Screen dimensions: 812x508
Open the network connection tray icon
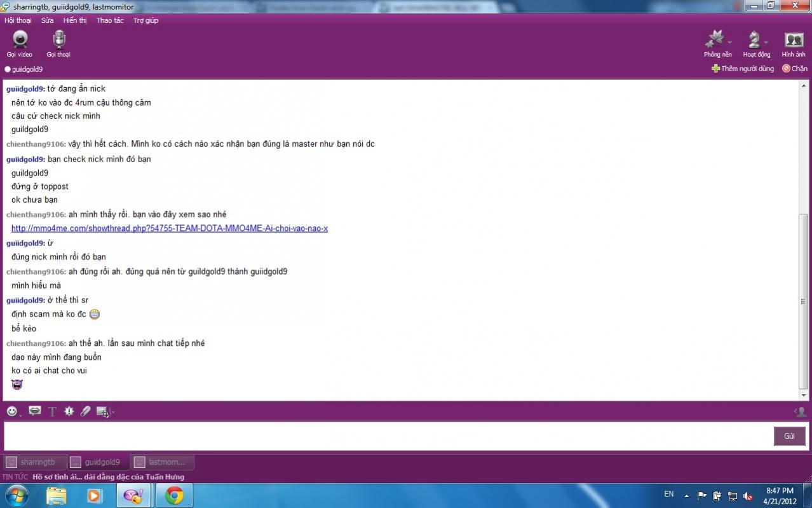(x=733, y=496)
